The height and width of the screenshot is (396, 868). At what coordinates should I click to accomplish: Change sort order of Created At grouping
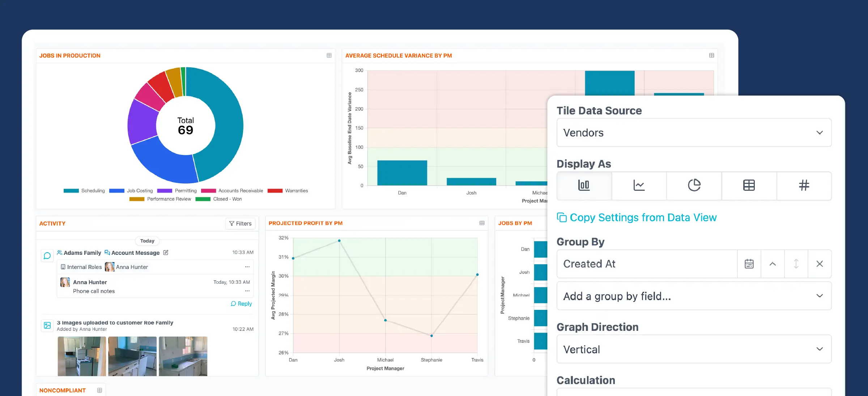773,264
